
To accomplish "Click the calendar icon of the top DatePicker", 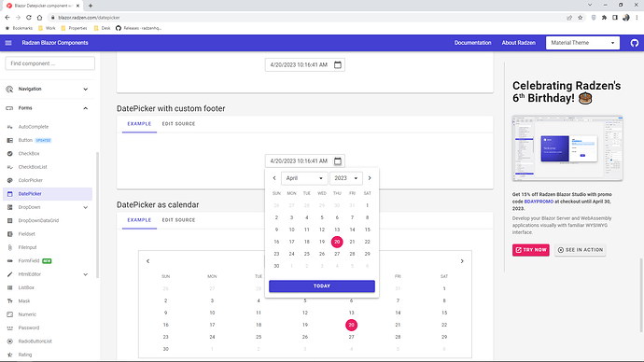I will coord(338,65).
